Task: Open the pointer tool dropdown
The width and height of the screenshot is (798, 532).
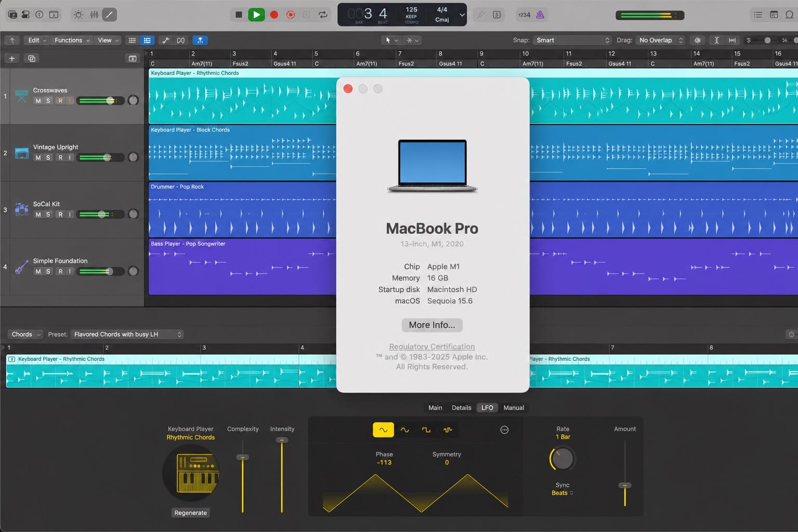Action: click(392, 40)
